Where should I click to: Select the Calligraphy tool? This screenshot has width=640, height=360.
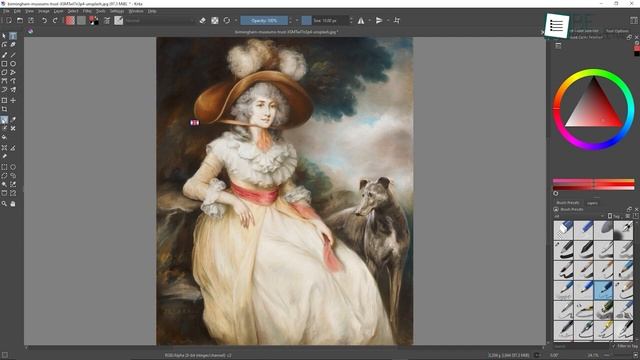13,44
